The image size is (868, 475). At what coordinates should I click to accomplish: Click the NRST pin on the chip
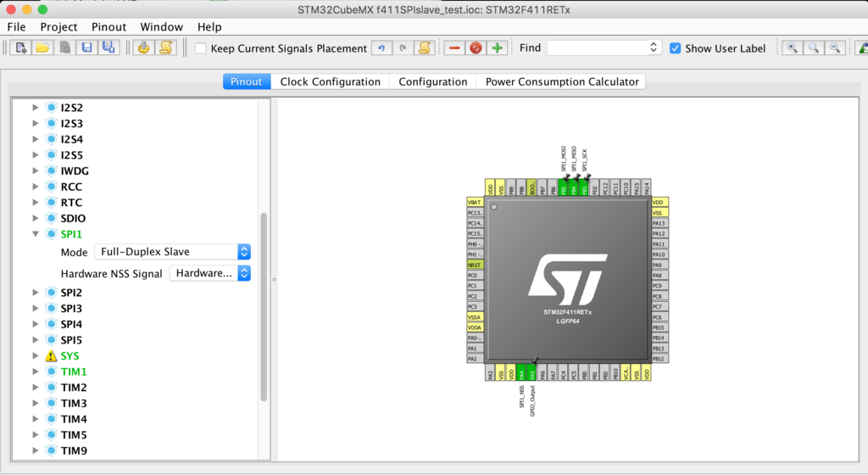(475, 265)
